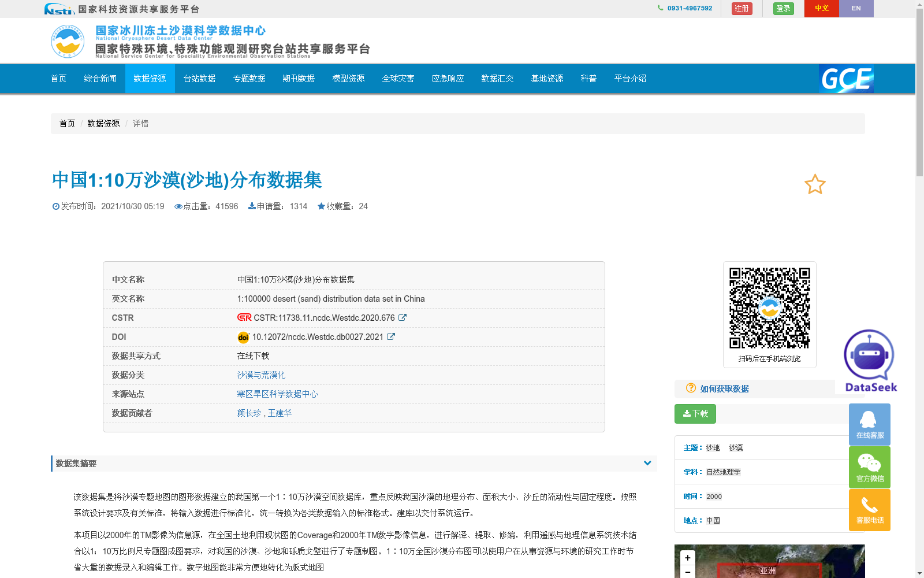
Task: Click the 收藏量 24 text
Action: (x=342, y=206)
